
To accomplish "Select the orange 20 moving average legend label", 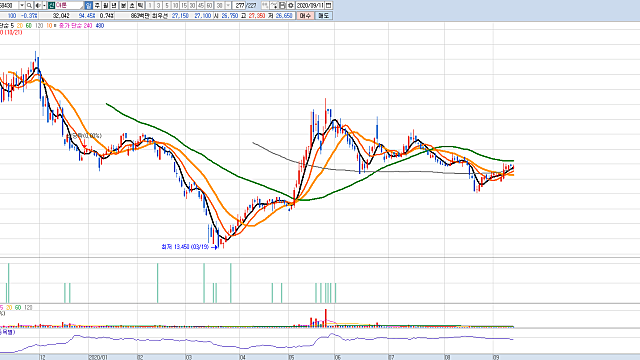I will (20, 26).
